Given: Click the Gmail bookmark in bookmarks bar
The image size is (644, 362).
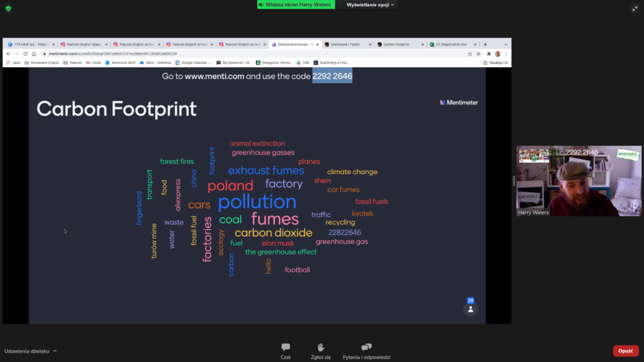Looking at the screenshot, I should [x=93, y=63].
